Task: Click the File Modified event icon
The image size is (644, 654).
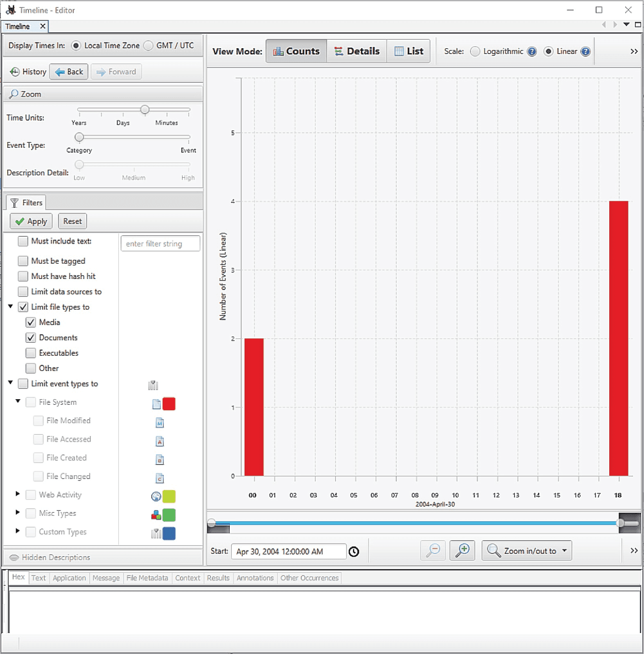Action: [160, 423]
